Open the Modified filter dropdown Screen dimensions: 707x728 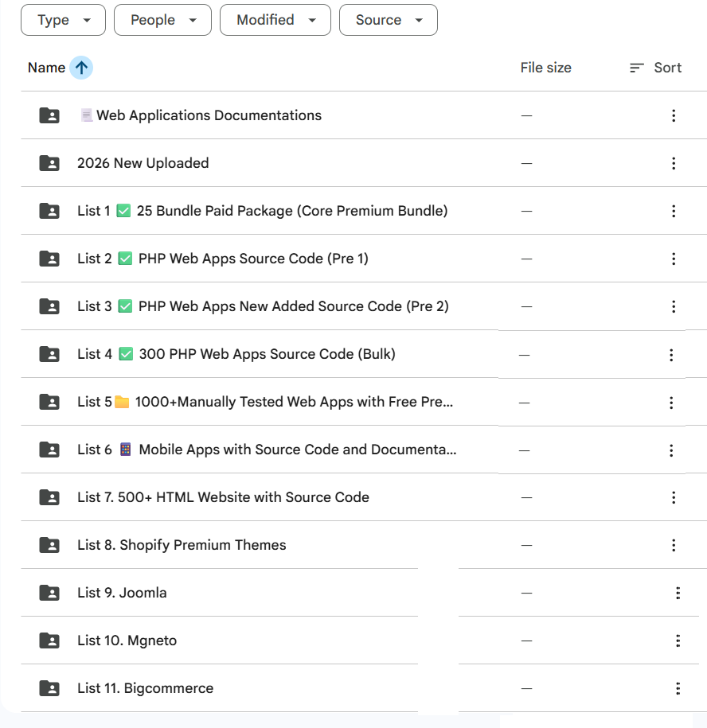[x=275, y=20]
